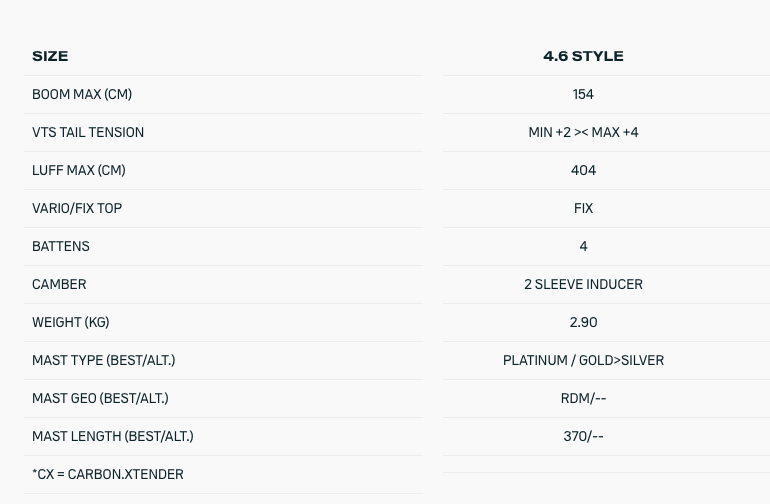Click the weight value 2.90
Viewport: 770px width, 504px height.
click(x=583, y=322)
